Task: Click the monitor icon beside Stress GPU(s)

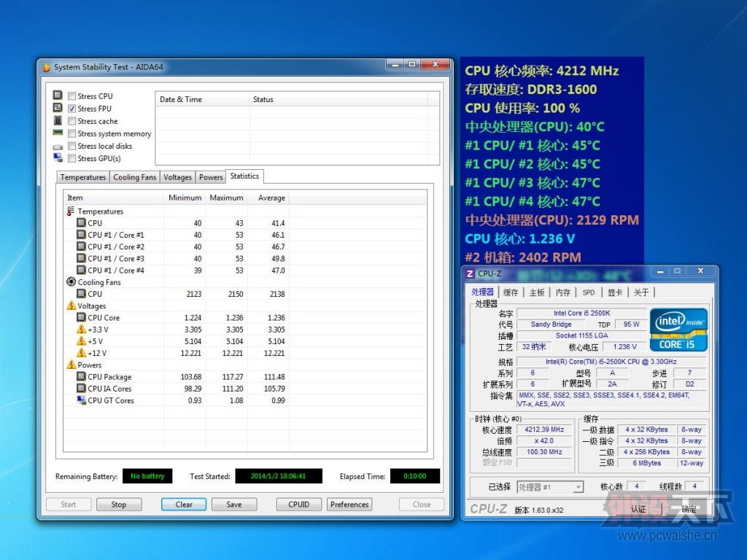Action: point(58,157)
